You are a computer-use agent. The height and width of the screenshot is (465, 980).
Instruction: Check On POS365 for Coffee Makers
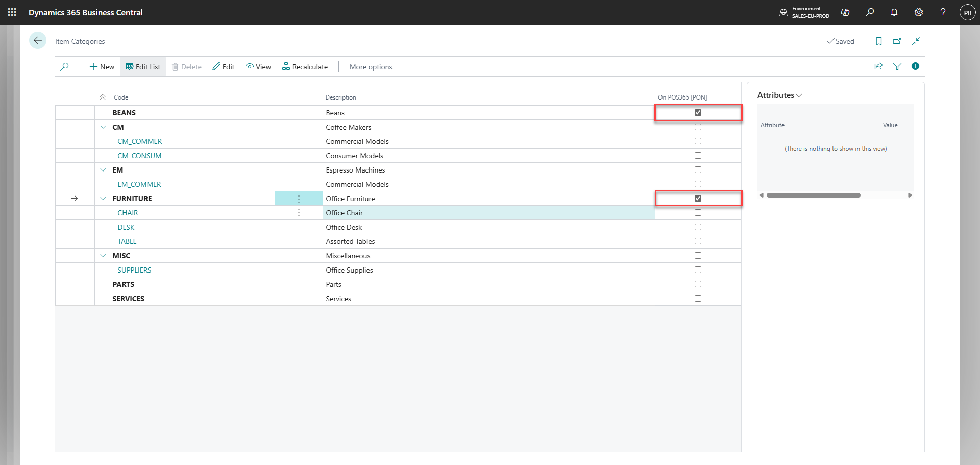pyautogui.click(x=698, y=127)
